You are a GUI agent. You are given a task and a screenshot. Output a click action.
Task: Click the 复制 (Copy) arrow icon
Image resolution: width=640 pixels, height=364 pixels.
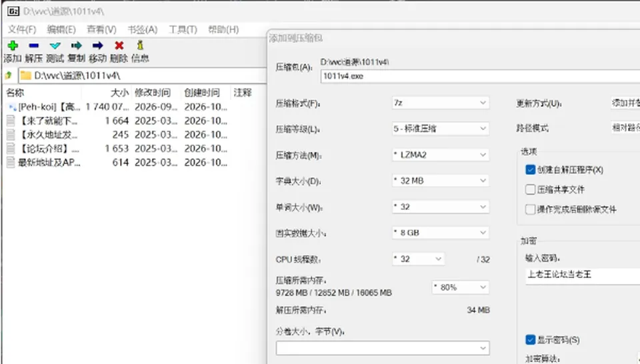(x=76, y=45)
